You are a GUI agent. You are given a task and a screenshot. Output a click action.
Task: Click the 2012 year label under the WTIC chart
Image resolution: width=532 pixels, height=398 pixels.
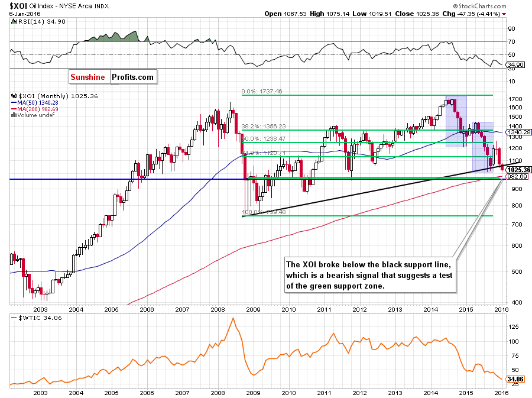click(359, 393)
